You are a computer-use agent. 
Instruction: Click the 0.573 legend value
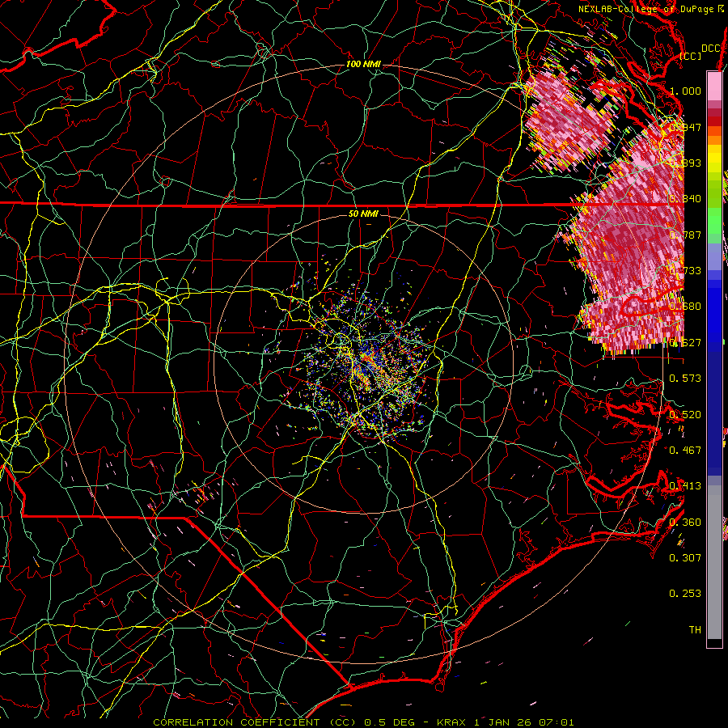(x=685, y=378)
